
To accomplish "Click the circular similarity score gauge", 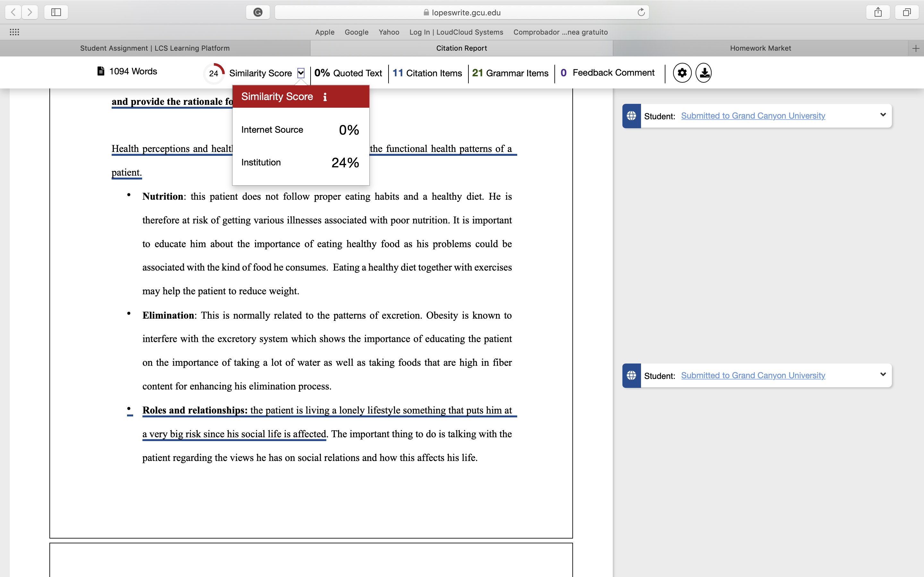I will click(x=214, y=73).
